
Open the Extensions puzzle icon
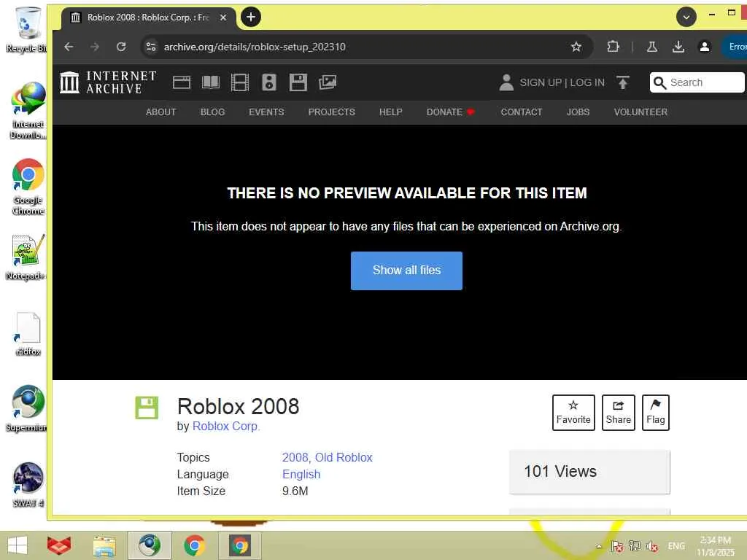click(613, 47)
